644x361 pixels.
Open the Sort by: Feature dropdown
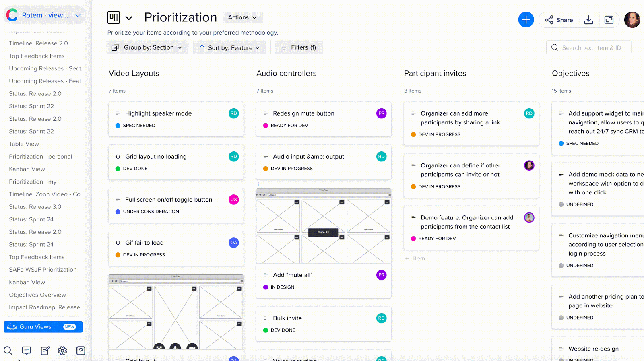229,47
